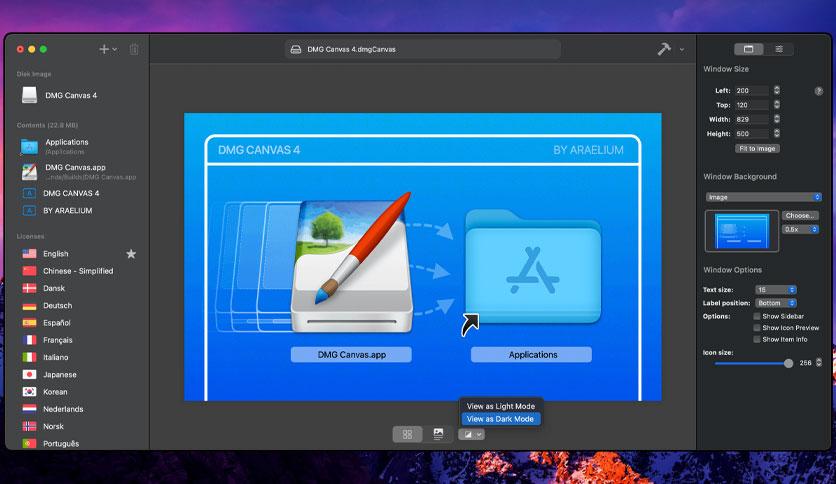This screenshot has width=836, height=484.
Task: Click the DMG Canvas 4.dmgCanvas title field
Action: coord(423,49)
